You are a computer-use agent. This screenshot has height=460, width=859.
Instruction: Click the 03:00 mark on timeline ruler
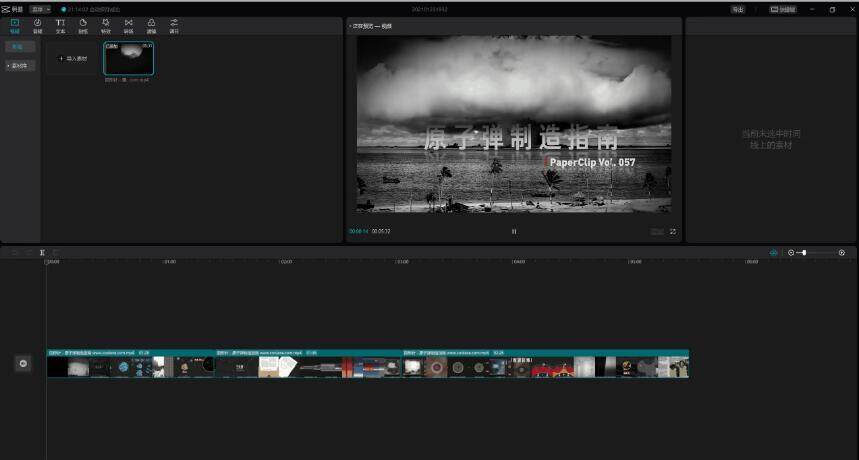pyautogui.click(x=403, y=262)
